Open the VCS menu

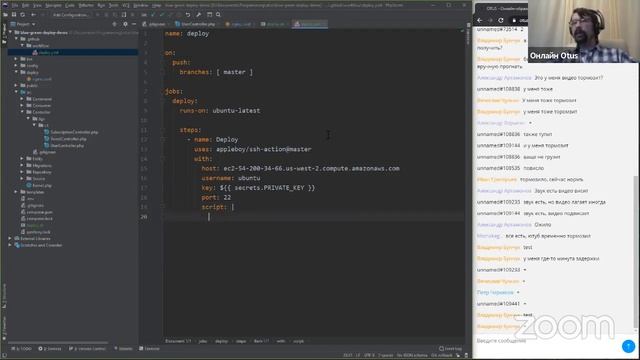[126, 6]
